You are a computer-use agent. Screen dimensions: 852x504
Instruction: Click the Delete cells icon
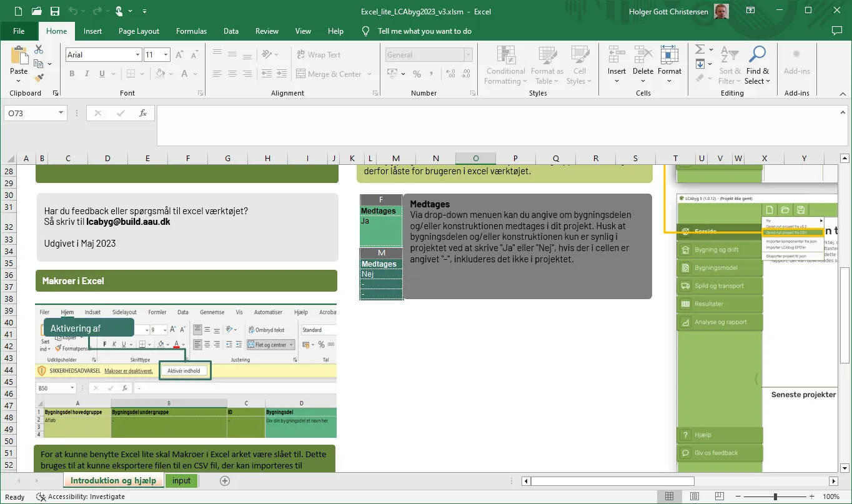click(x=643, y=55)
